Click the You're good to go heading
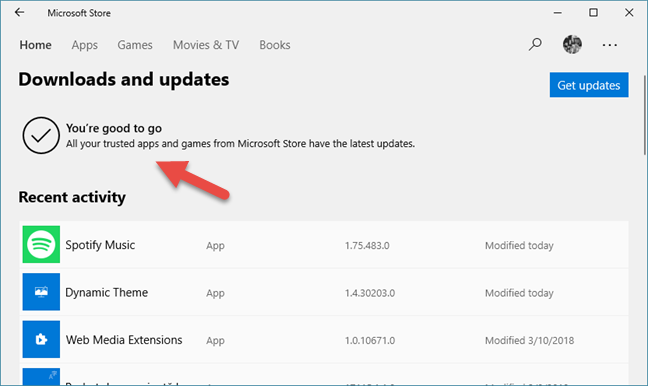Screen dimensions: 648x386 (114, 129)
